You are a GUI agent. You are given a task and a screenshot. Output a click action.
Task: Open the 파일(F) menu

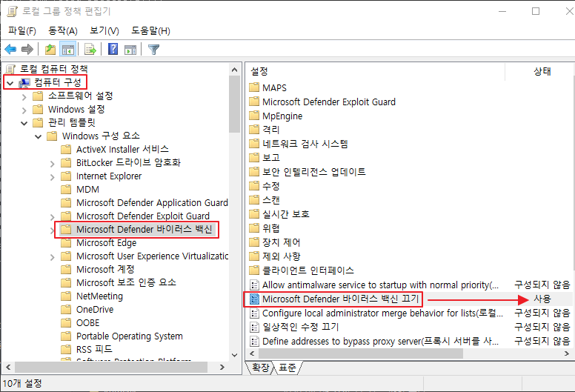pyautogui.click(x=22, y=31)
